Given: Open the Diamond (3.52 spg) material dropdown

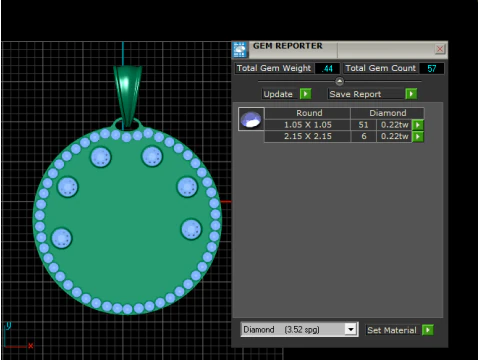Looking at the screenshot, I should coord(299,330).
